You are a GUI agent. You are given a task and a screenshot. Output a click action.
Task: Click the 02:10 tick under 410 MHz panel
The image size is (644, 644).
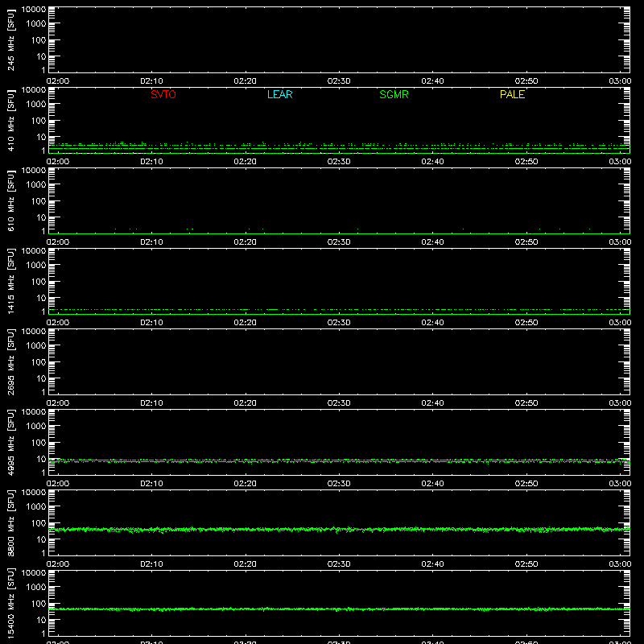coord(151,162)
